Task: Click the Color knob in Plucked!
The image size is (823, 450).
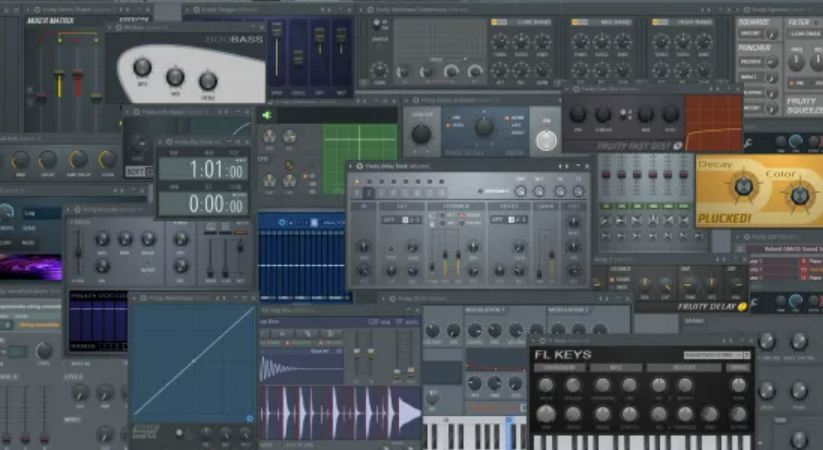Action: (799, 196)
